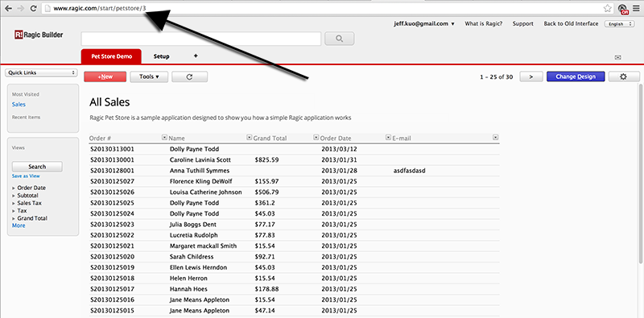Click into the top search field
The width and height of the screenshot is (644, 318).
click(x=200, y=39)
